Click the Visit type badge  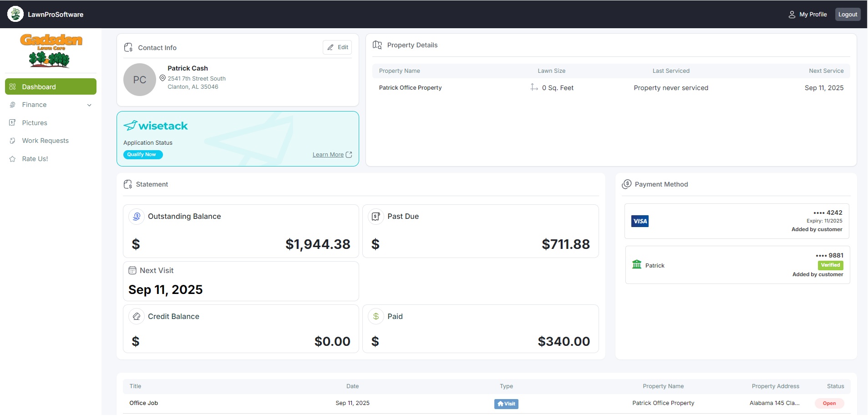tap(506, 404)
